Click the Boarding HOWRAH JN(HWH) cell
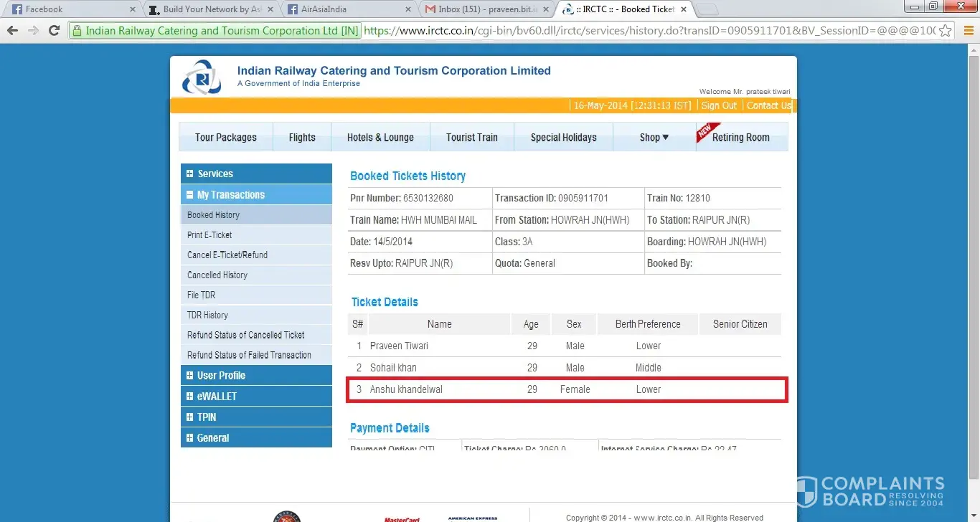 tap(713, 242)
